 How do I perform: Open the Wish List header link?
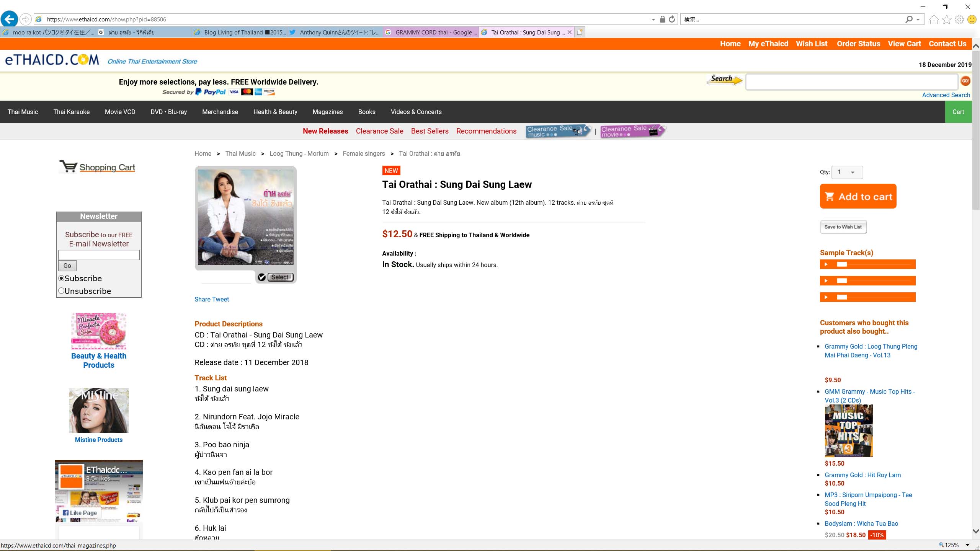[x=812, y=44]
